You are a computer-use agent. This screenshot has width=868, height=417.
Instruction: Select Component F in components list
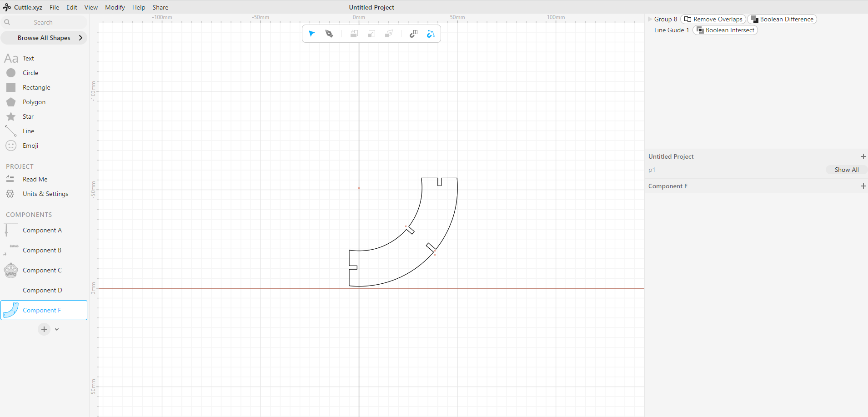(x=44, y=310)
